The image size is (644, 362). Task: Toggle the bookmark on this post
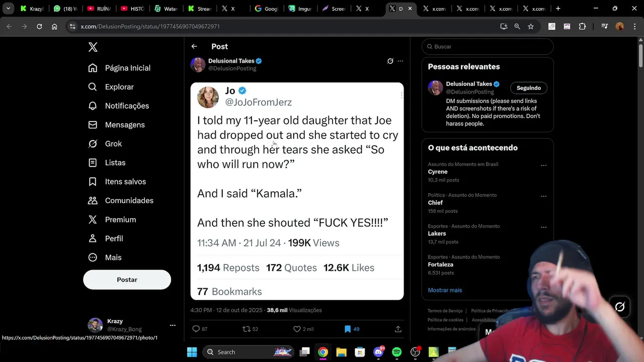(x=348, y=329)
